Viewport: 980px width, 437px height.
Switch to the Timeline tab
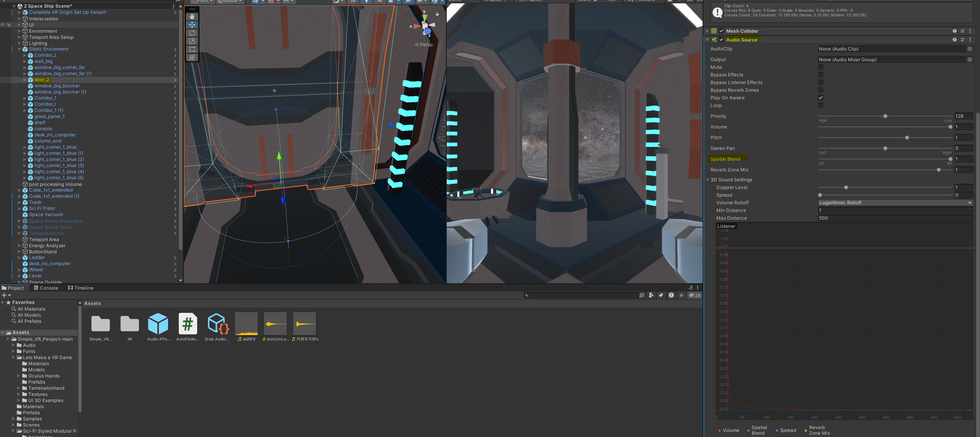point(81,288)
